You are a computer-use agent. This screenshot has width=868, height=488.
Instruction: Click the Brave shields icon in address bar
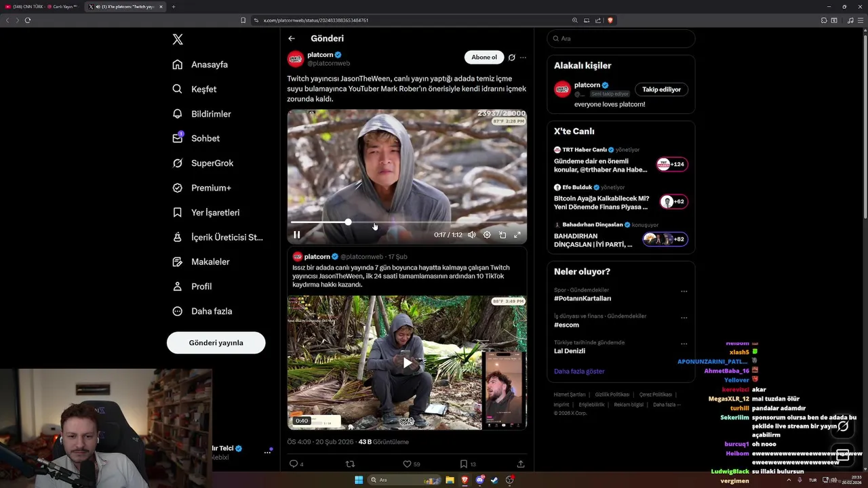[610, 20]
